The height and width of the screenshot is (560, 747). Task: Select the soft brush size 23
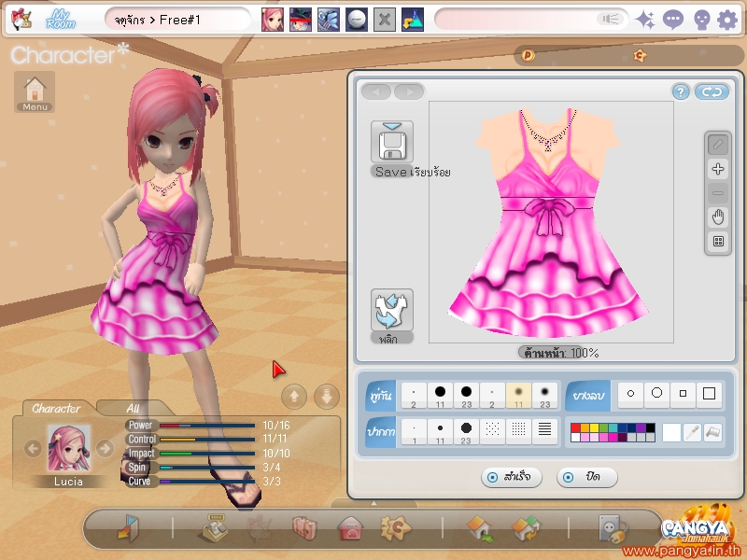coord(544,396)
